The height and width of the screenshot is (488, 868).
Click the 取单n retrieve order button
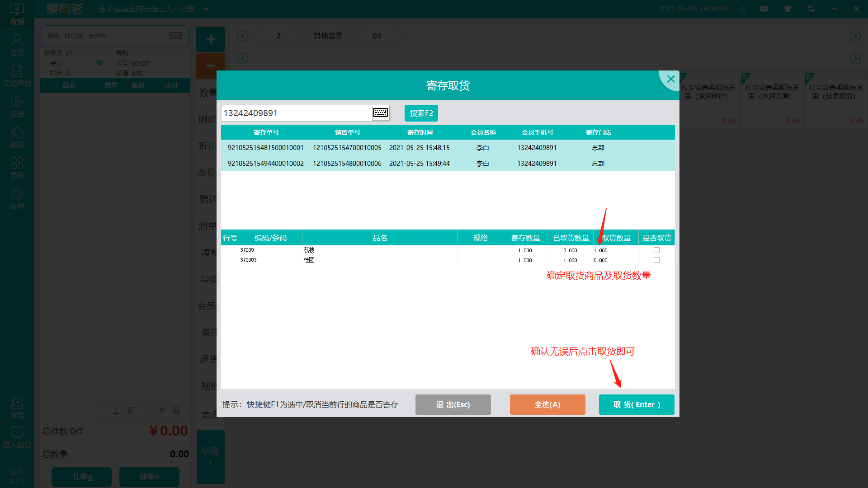[x=149, y=477]
